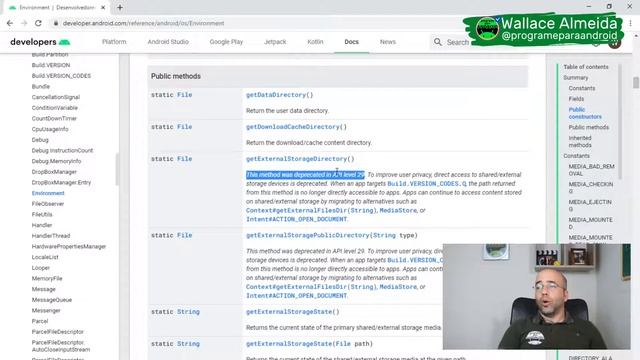Viewport: 640px width, 360px height.
Task: Open HandlerThread in sidebar
Action: (51, 236)
